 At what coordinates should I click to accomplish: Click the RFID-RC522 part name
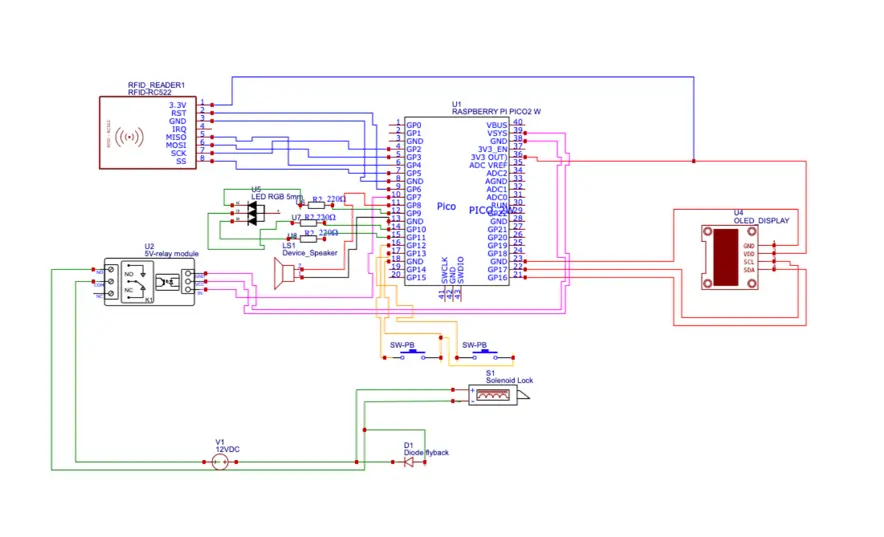149,92
